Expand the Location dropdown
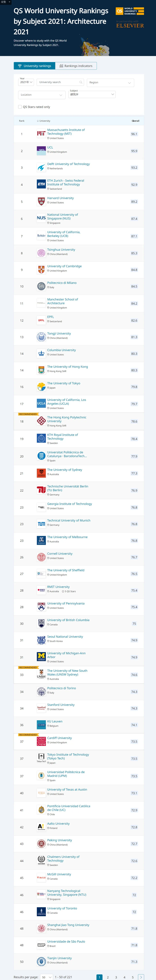Viewport: 156px width, 980px height. click(42, 95)
